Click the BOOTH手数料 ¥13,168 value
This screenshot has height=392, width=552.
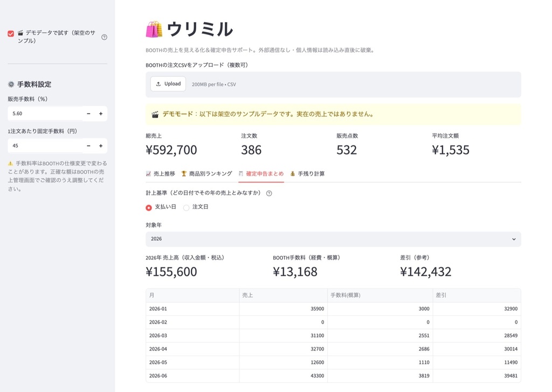[295, 272]
